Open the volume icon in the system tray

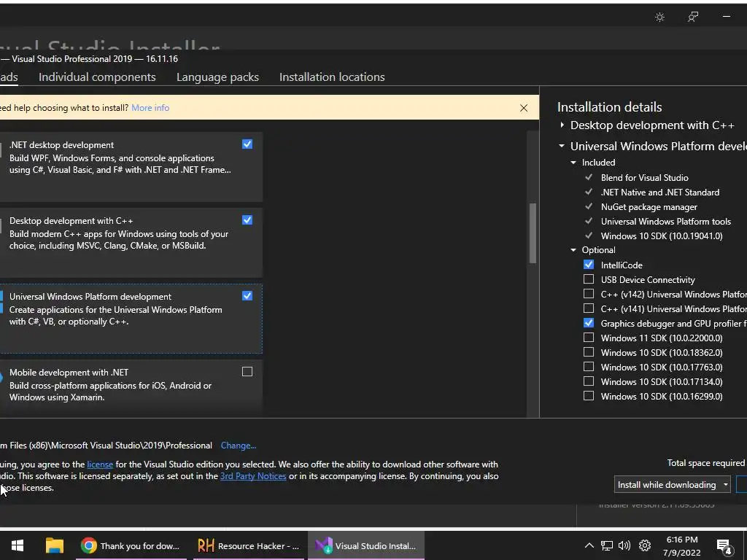624,545
